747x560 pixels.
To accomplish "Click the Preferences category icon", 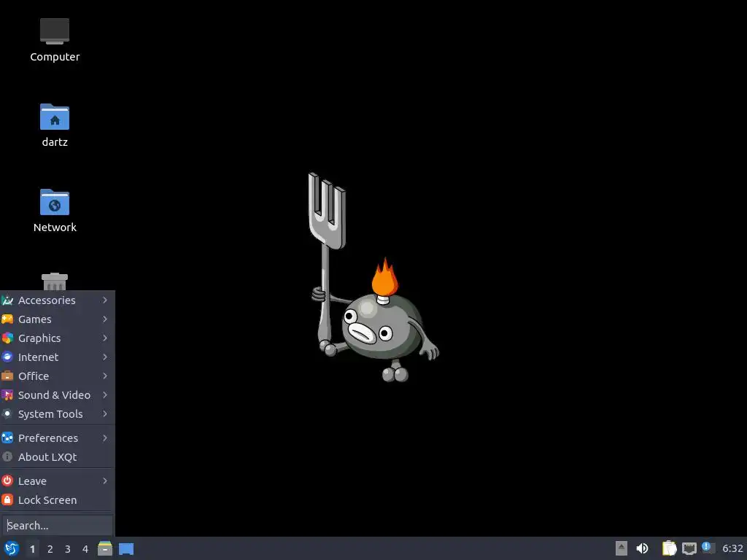I will click(x=7, y=438).
